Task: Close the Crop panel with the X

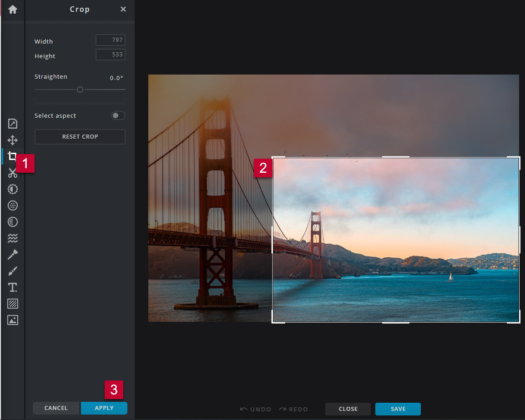Action: (123, 9)
